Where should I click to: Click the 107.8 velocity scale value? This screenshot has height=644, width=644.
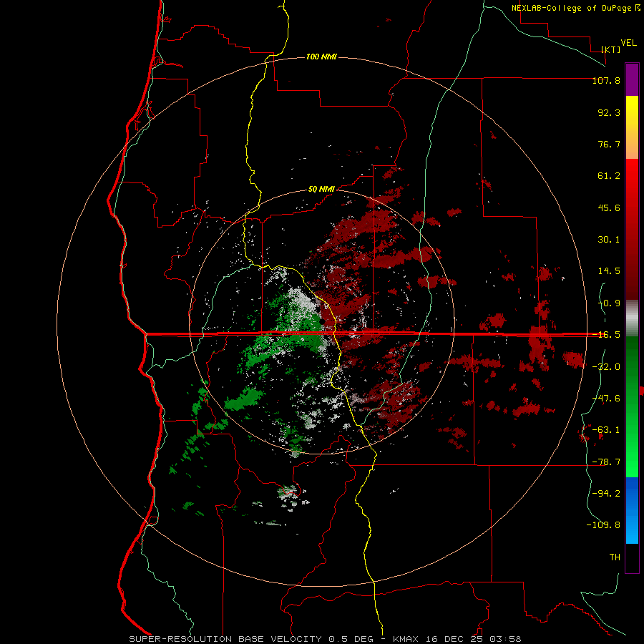[606, 80]
